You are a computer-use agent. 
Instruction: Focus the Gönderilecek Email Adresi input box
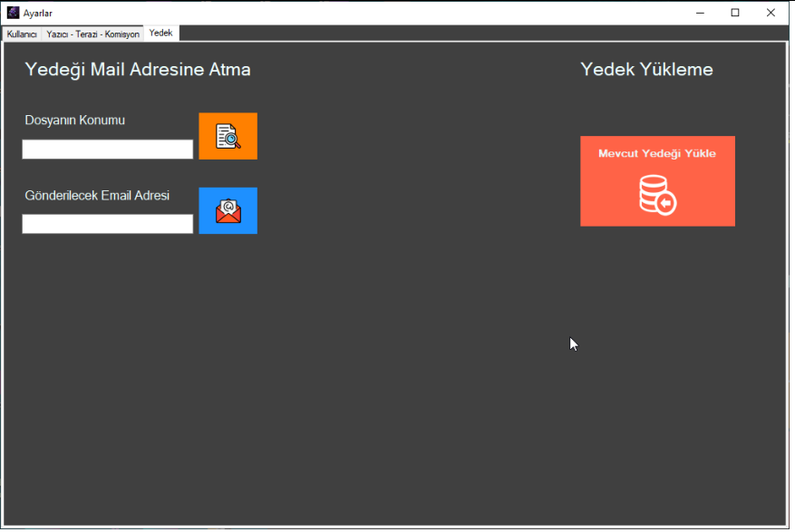point(107,224)
